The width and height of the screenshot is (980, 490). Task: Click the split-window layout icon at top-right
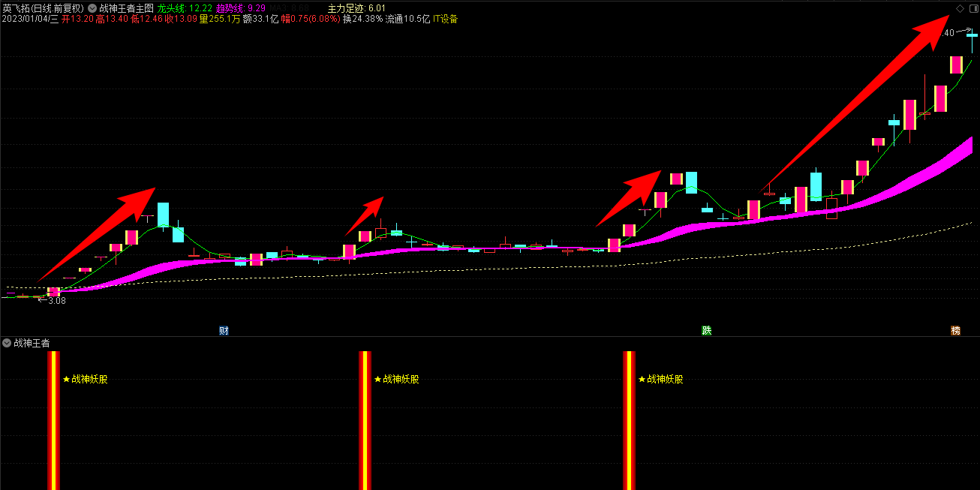pos(974,8)
